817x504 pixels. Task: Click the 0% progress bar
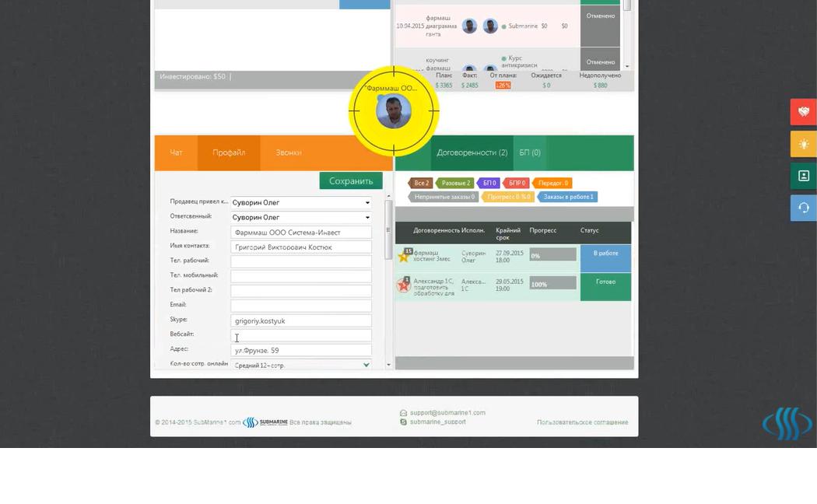552,254
